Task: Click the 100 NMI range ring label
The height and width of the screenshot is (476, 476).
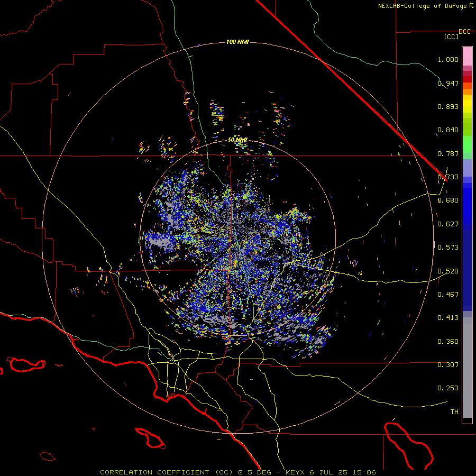Action: pos(237,42)
